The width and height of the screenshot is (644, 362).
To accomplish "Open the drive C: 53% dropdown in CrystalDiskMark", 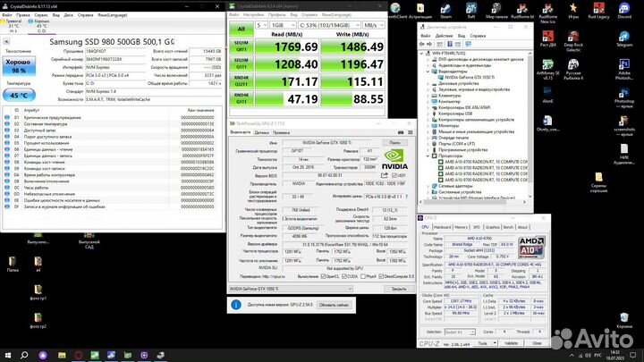I will (329, 25).
